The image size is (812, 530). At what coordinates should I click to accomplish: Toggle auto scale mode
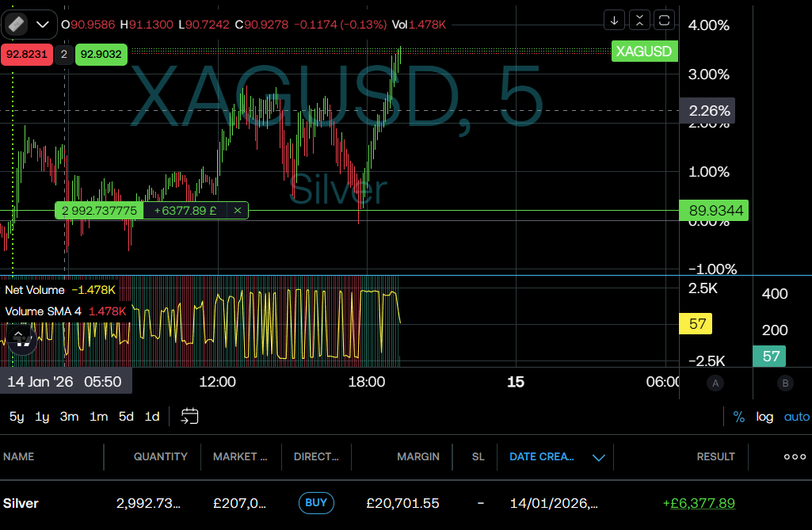click(796, 417)
